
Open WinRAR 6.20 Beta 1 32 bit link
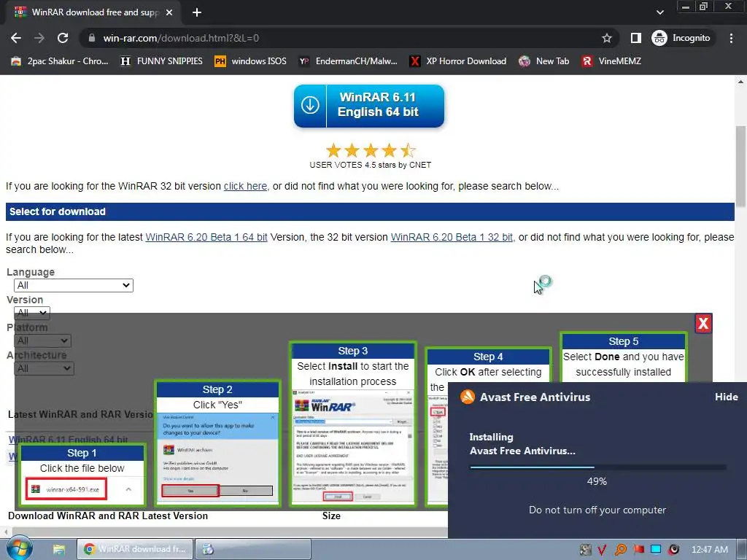click(x=452, y=237)
